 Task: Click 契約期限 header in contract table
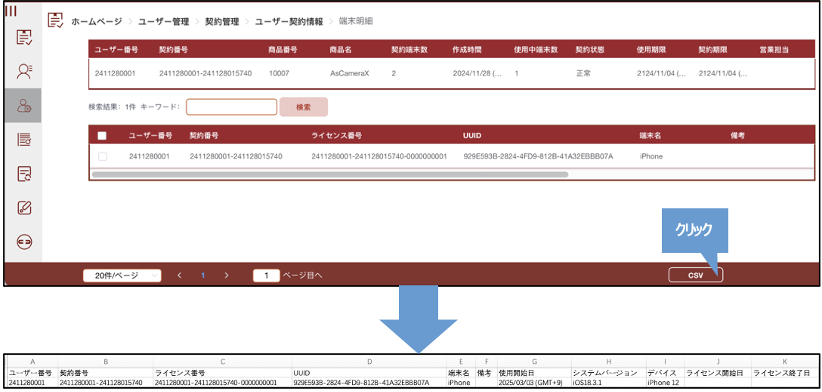[713, 50]
